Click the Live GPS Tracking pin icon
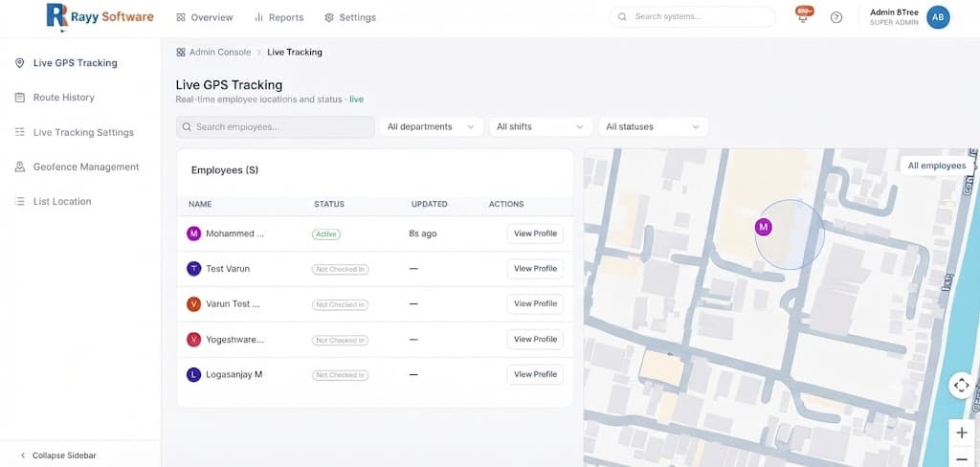 click(19, 63)
